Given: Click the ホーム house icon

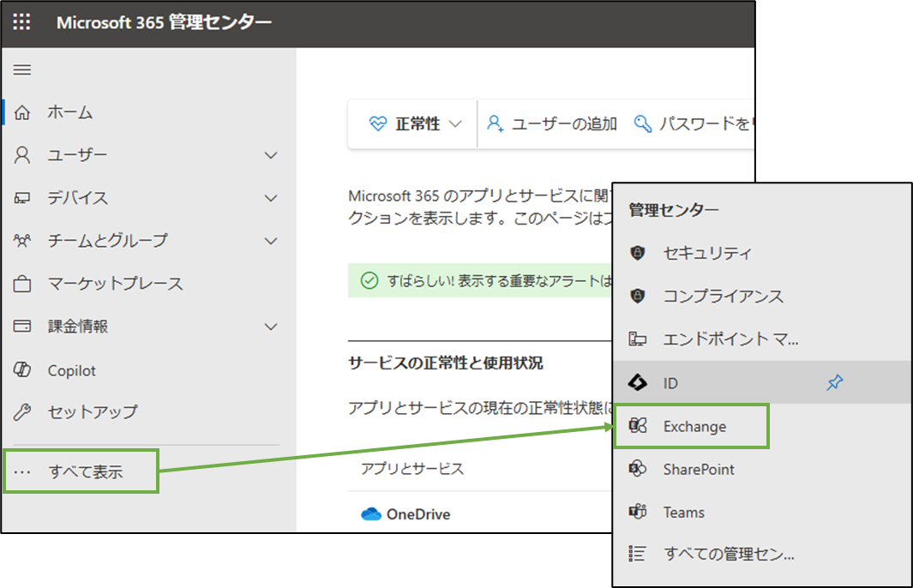Looking at the screenshot, I should pyautogui.click(x=22, y=112).
